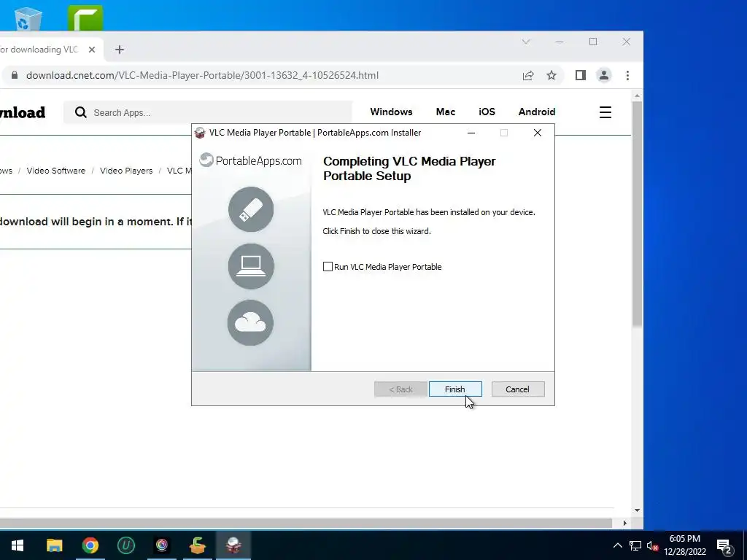
Task: Go to Video Players breadcrumb
Action: coord(126,171)
